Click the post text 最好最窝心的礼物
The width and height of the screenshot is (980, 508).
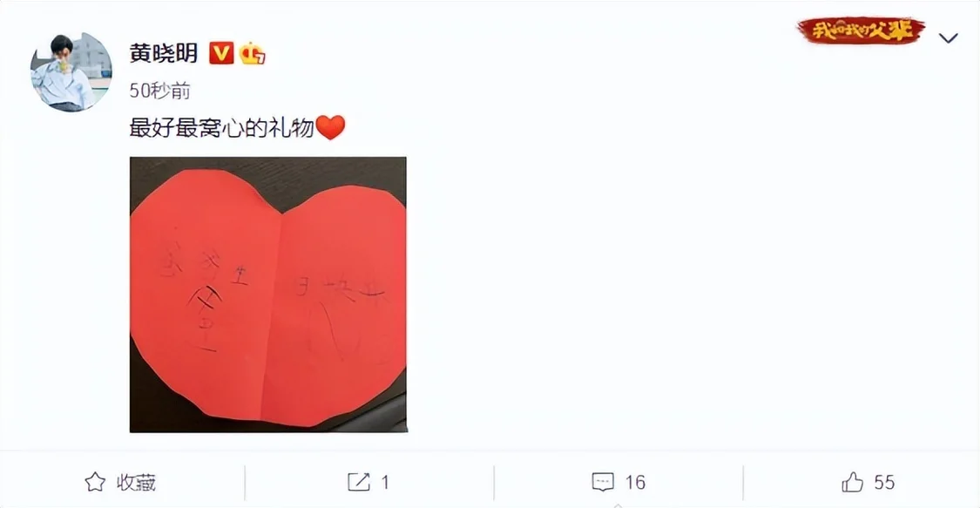click(221, 127)
